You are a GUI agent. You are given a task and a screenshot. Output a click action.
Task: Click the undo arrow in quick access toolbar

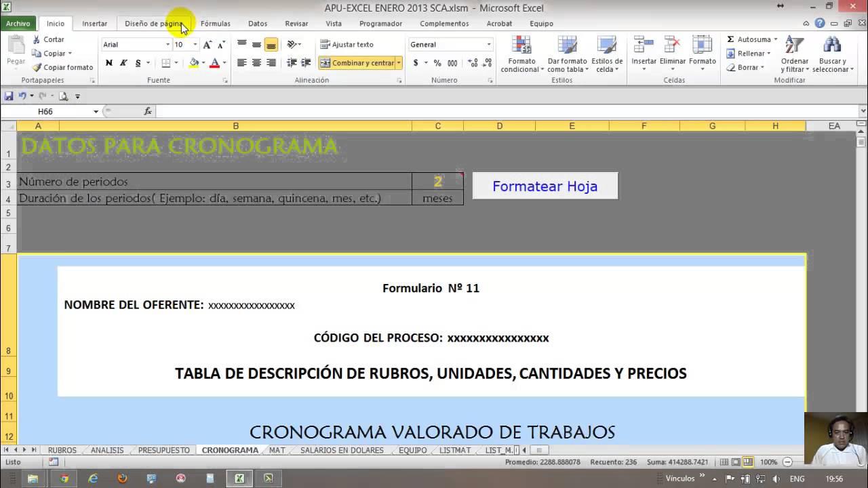click(x=22, y=96)
